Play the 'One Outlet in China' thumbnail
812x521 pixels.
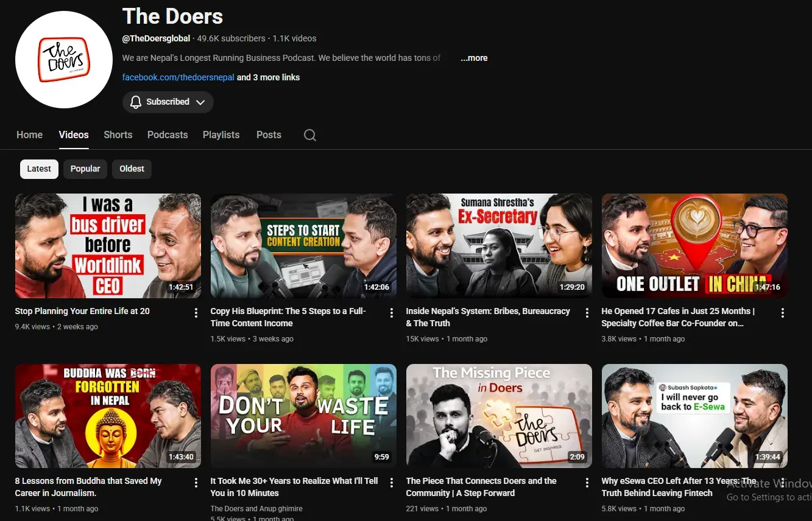click(694, 246)
